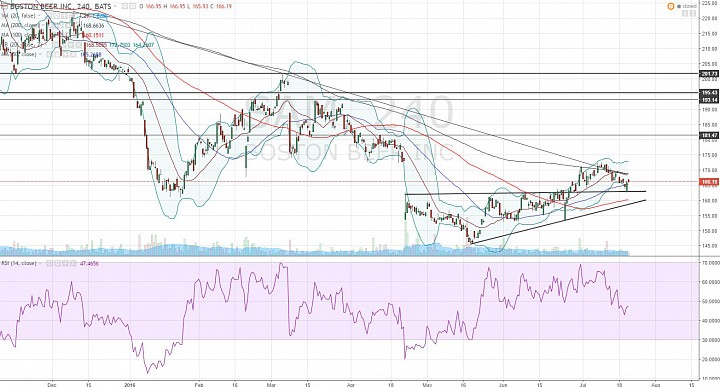Toggle Vol indicator visibility eye icon

pos(49,16)
